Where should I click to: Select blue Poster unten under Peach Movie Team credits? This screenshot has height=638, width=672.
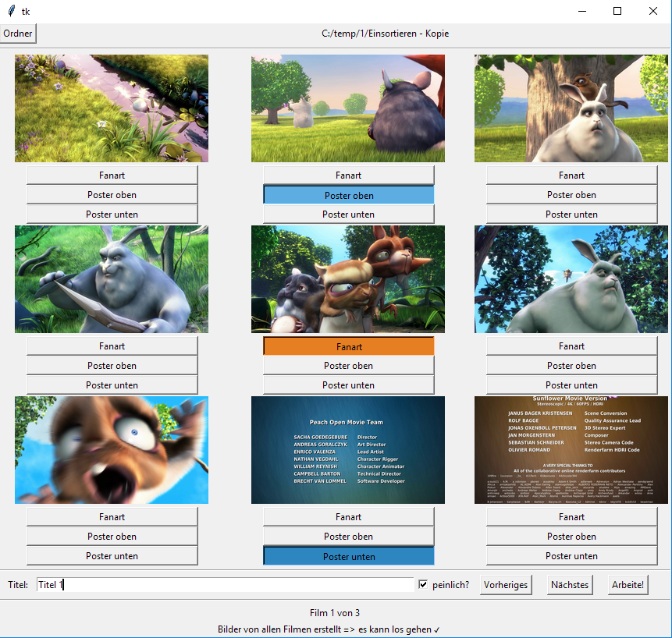348,556
